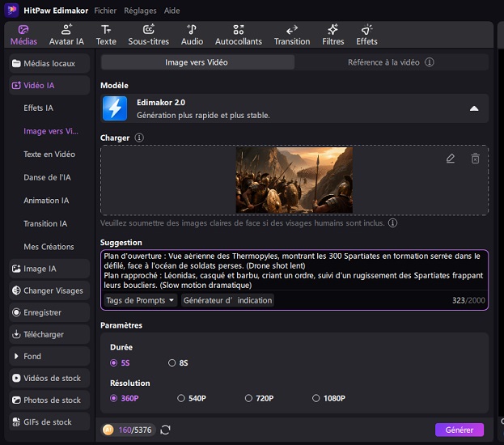This screenshot has width=504, height=445.
Task: Open the Fichier menu
Action: (105, 11)
